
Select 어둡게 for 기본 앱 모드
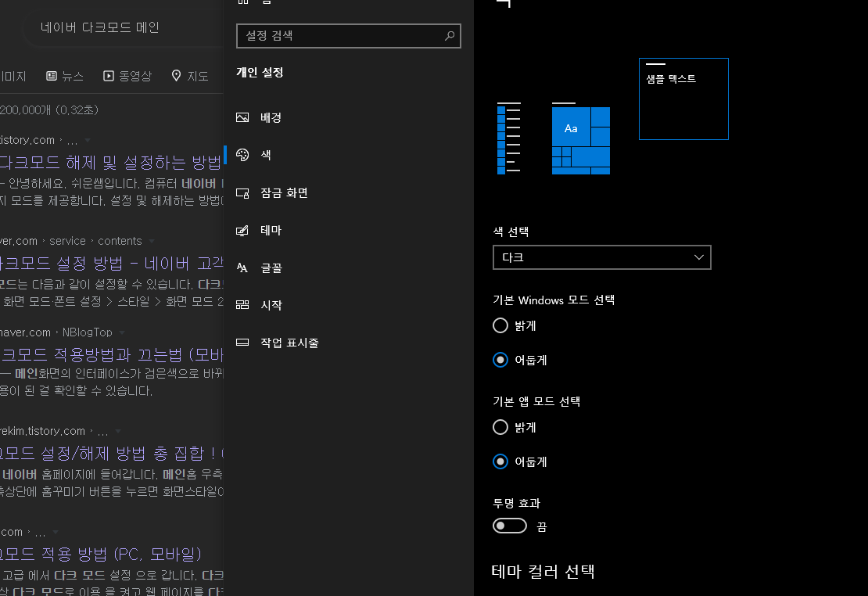coord(500,461)
